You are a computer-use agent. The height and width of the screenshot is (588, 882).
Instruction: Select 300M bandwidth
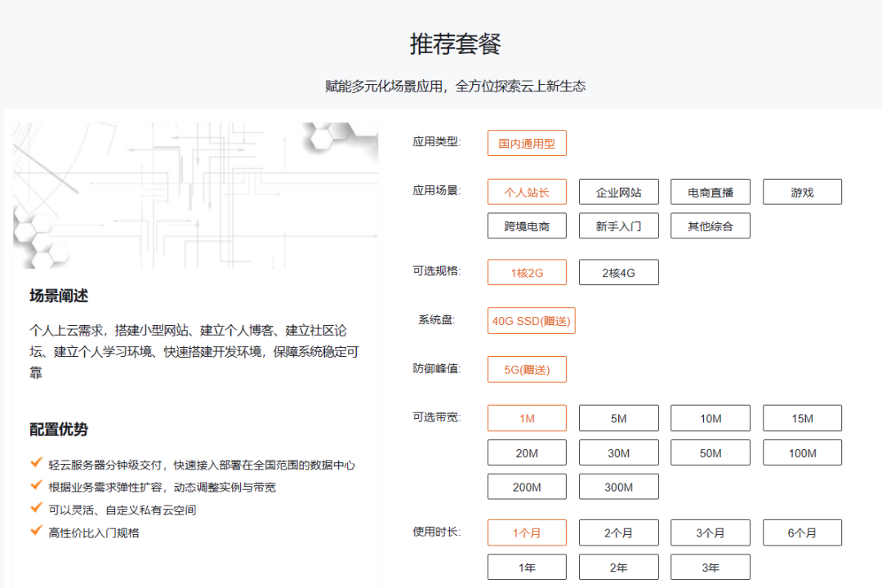tap(618, 487)
